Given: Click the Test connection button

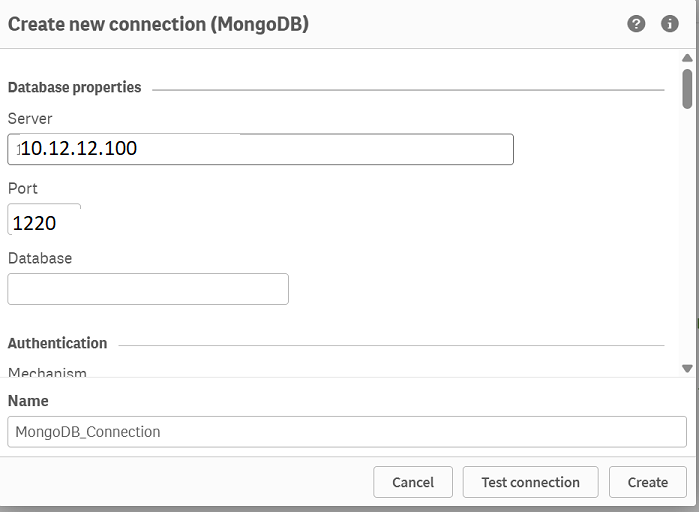Looking at the screenshot, I should [530, 482].
